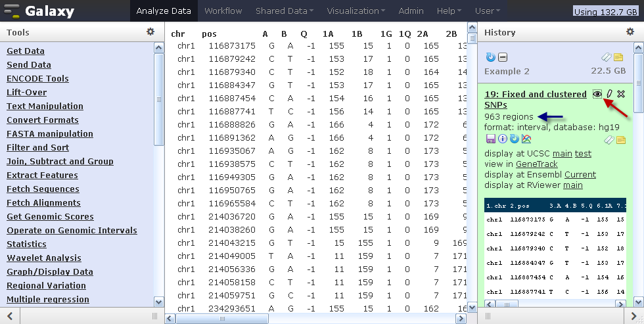Click UCSC 'main' display link
Screen dimensions: 644x324
(x=563, y=154)
